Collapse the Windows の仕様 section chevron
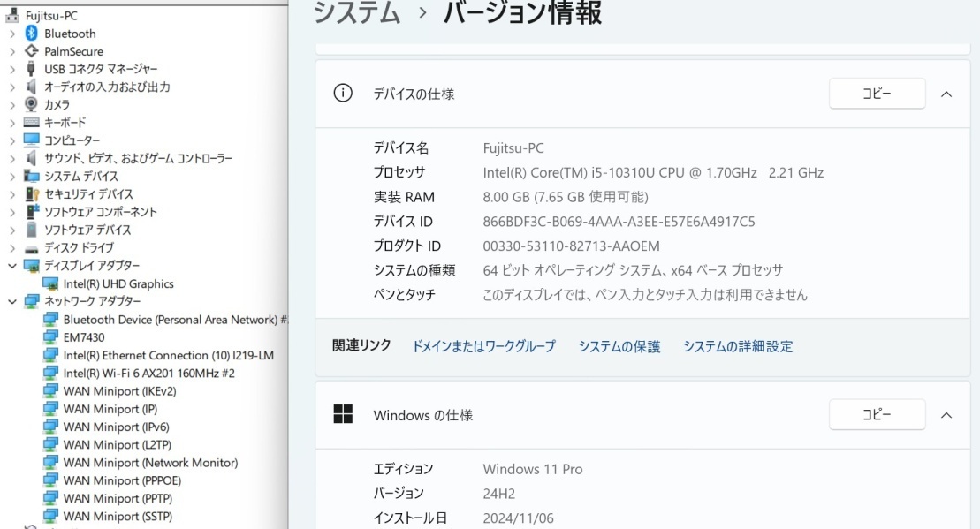The width and height of the screenshot is (980, 529). coord(946,415)
